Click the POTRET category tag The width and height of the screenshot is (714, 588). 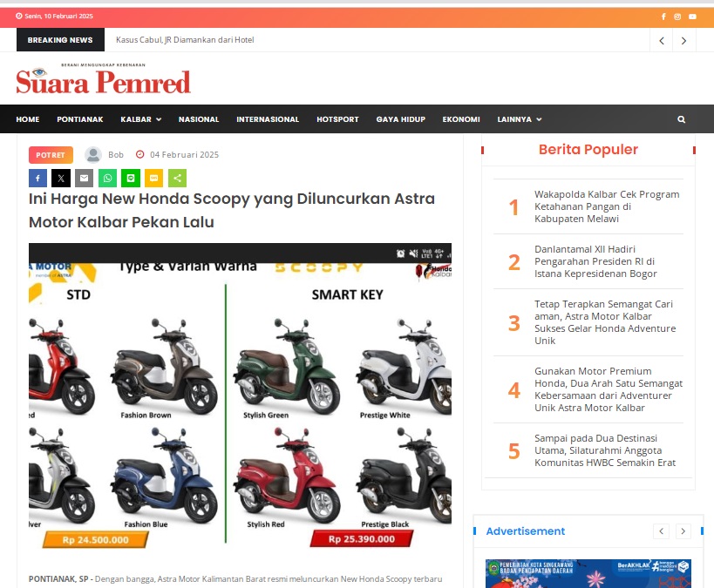coord(51,155)
